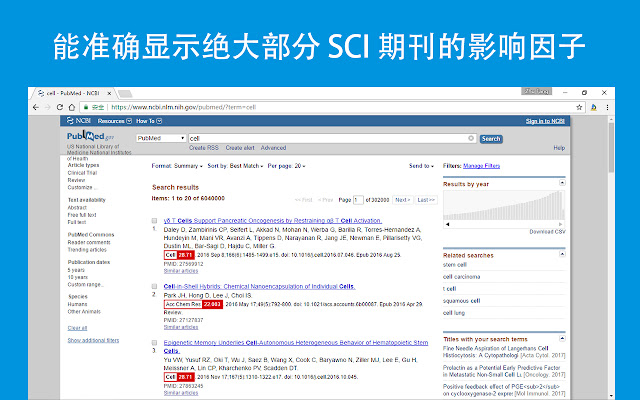Click the Cell 28.71 impact factor badge of result 1
Image resolution: width=640 pixels, height=400 pixels.
click(x=179, y=255)
